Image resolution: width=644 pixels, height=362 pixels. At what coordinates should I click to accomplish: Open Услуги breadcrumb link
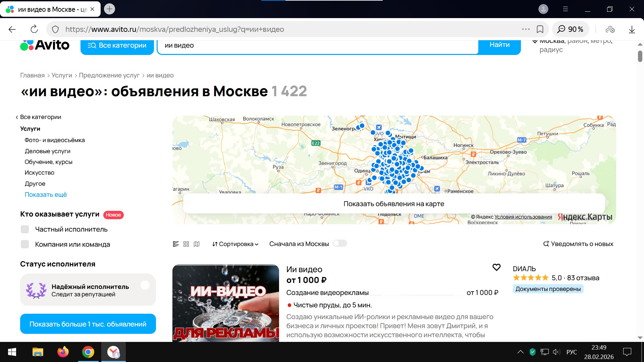[62, 75]
